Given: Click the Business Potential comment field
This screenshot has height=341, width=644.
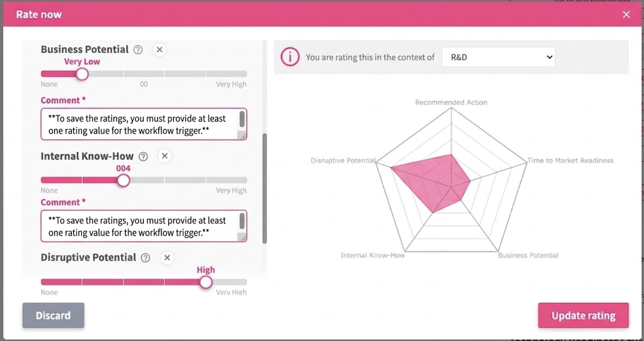Looking at the screenshot, I should pyautogui.click(x=139, y=124).
